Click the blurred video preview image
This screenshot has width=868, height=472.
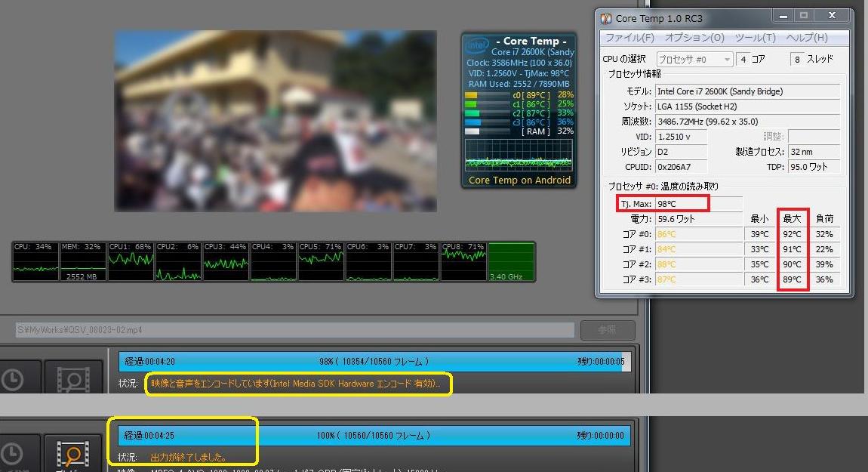click(275, 121)
